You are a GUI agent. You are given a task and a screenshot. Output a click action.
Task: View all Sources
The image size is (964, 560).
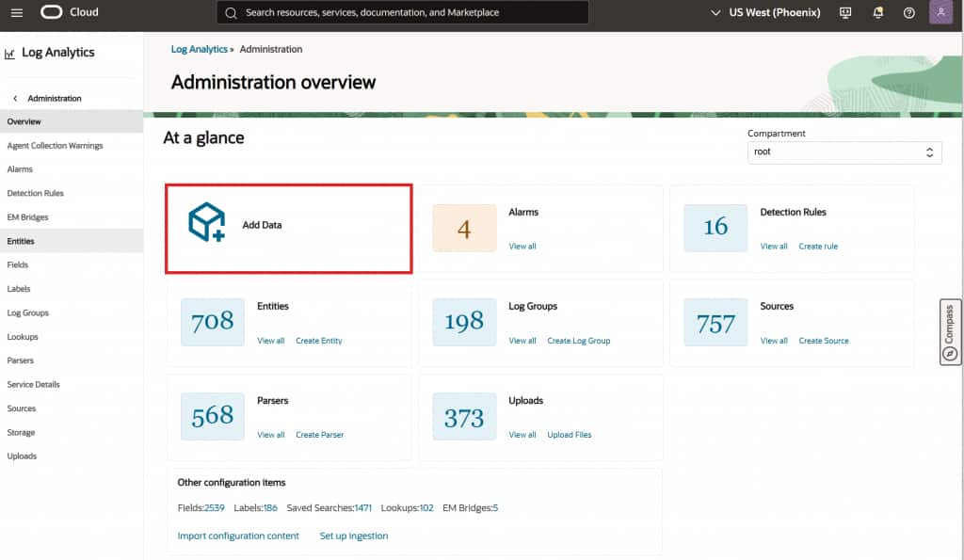click(x=774, y=341)
